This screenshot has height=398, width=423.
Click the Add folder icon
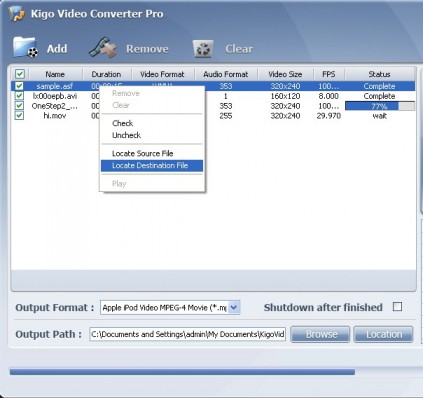[x=25, y=47]
